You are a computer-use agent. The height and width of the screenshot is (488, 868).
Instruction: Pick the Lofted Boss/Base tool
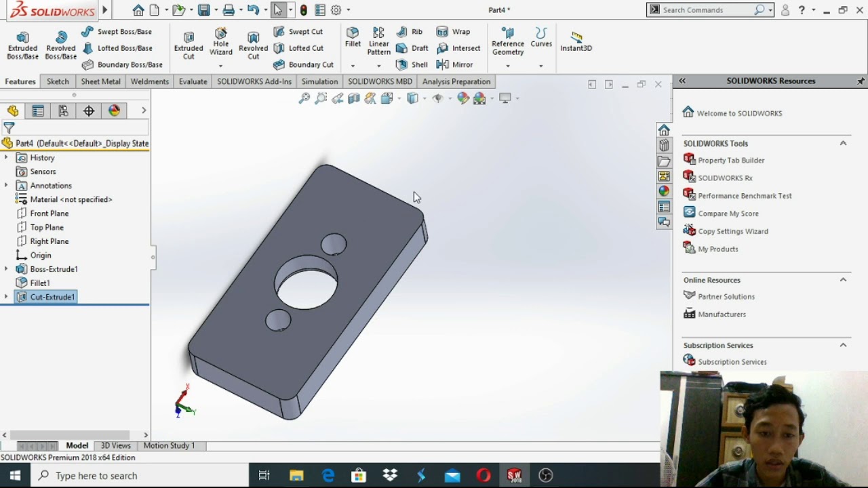point(117,48)
